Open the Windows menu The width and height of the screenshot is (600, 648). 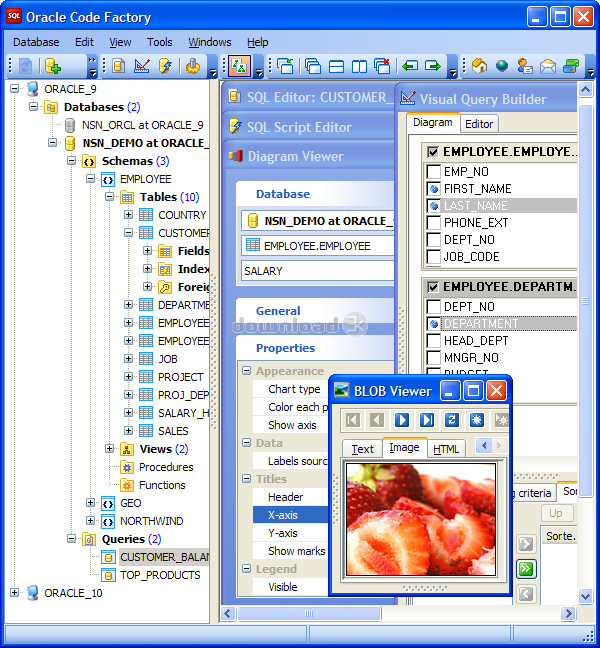210,42
